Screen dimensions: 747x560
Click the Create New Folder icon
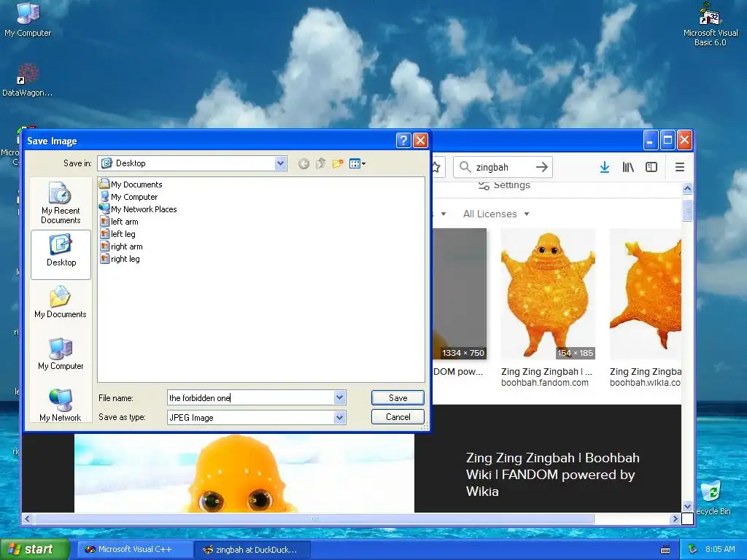coord(338,164)
